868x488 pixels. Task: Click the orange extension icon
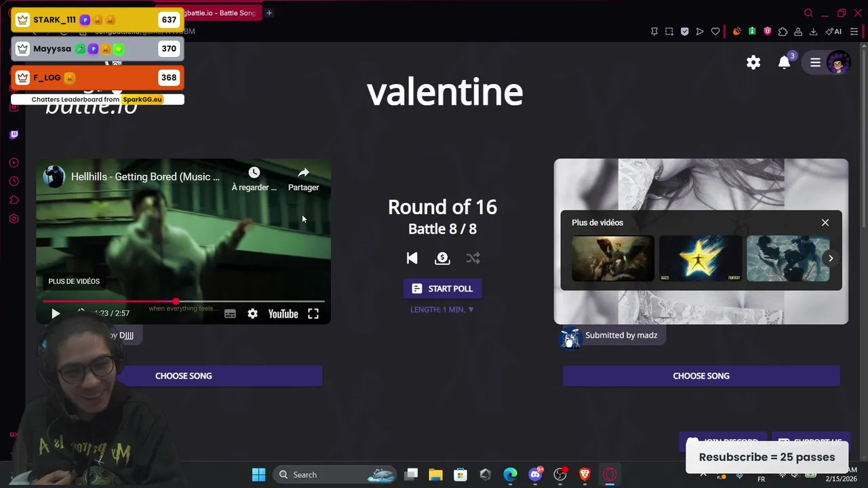pyautogui.click(x=737, y=31)
